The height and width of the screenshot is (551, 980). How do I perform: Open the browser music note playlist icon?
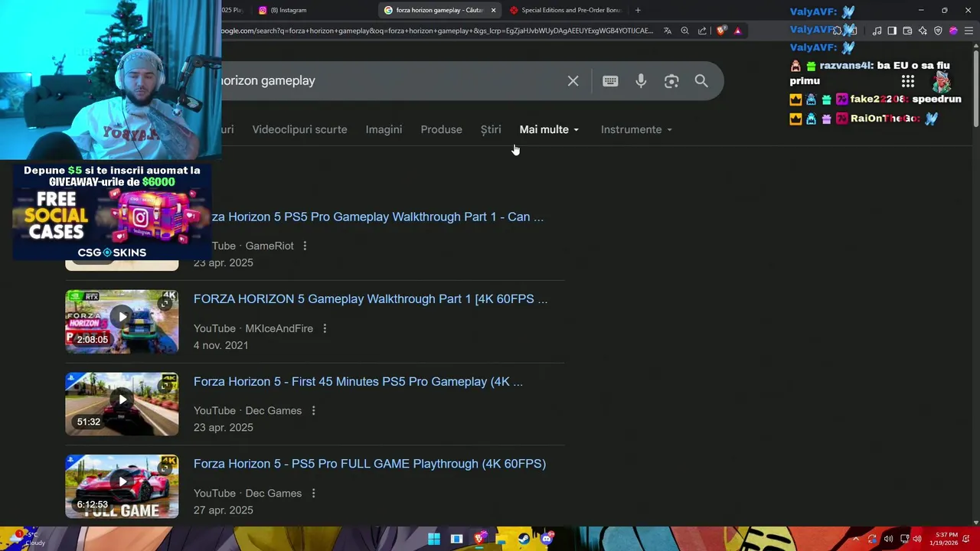(x=877, y=31)
